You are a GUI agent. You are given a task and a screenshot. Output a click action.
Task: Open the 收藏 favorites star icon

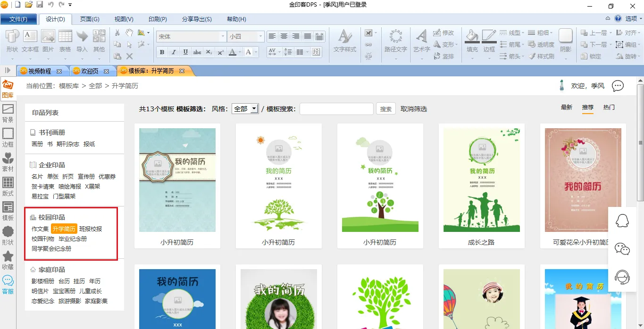pyautogui.click(x=8, y=260)
